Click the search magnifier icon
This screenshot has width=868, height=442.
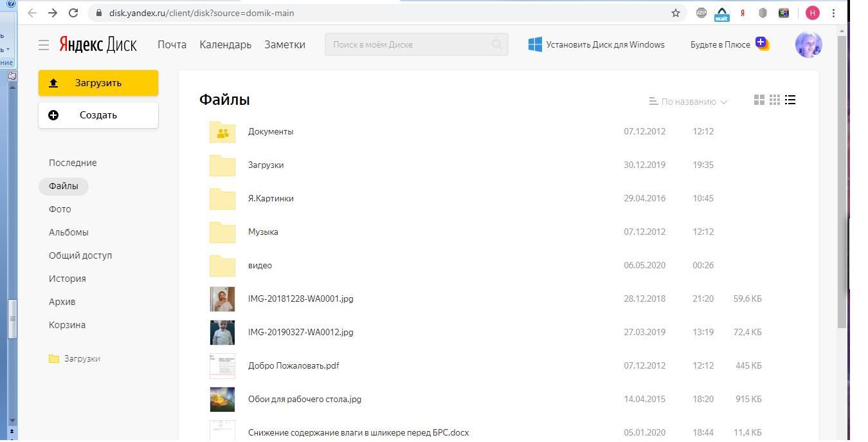click(496, 44)
